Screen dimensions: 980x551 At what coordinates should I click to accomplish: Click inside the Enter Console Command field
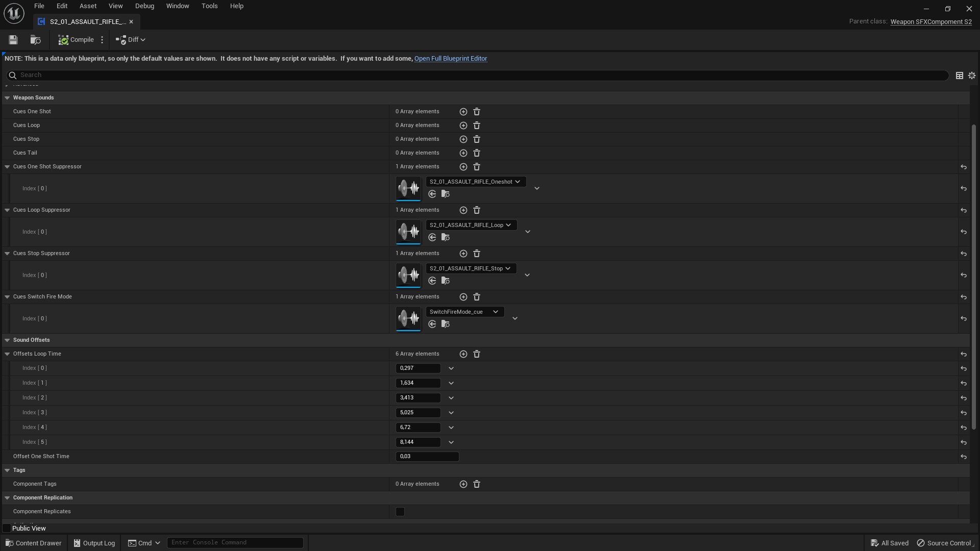[x=235, y=542]
